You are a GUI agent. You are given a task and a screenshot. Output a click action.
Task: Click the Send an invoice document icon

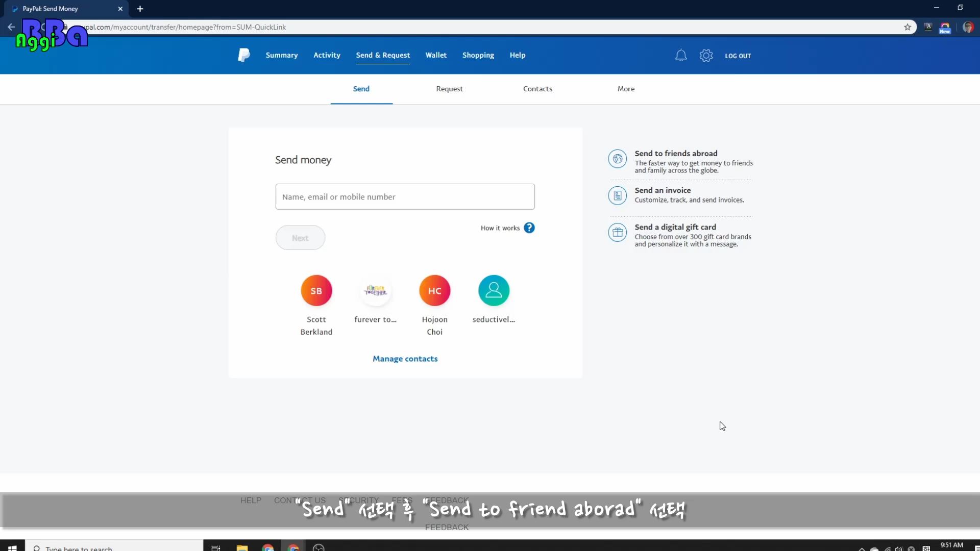[x=617, y=195]
